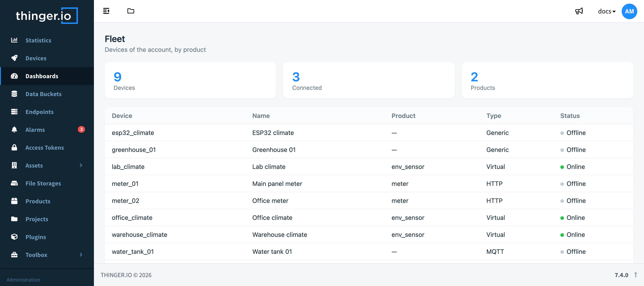Click the Alarms bell icon
Image resolution: width=644 pixels, height=286 pixels.
click(14, 129)
